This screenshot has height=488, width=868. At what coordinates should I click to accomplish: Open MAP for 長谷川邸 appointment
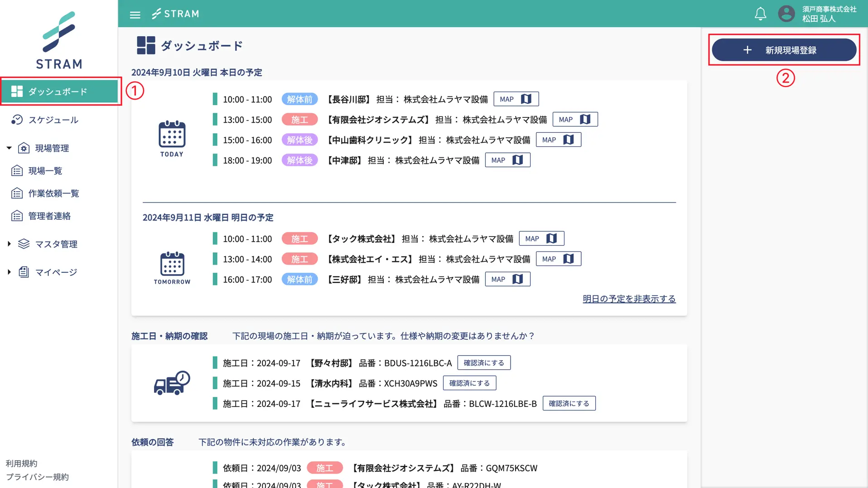tap(516, 98)
